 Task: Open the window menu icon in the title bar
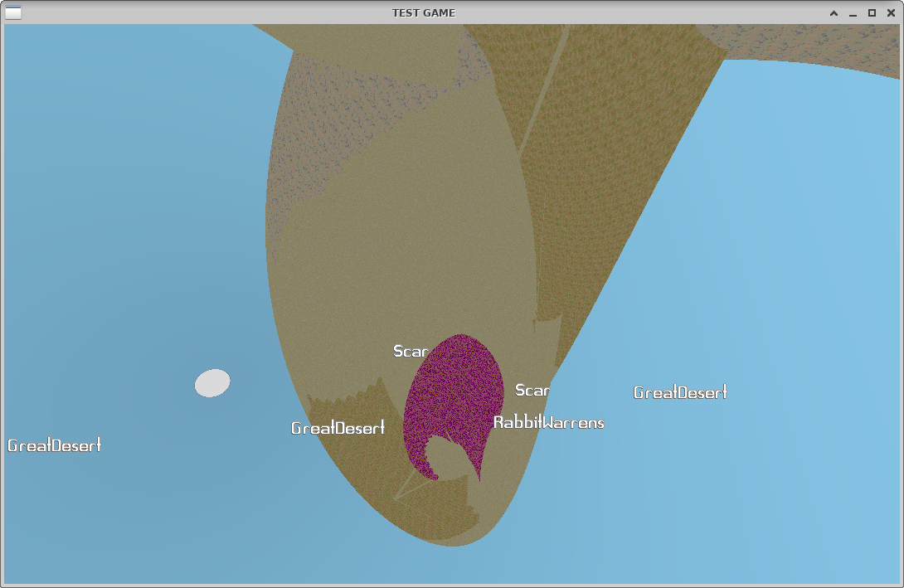tap(13, 12)
